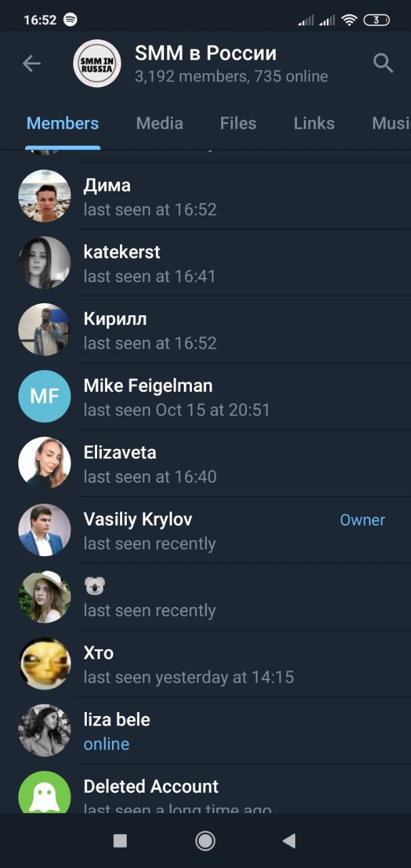Switch to the Files tab
411x868 pixels.
coord(238,123)
